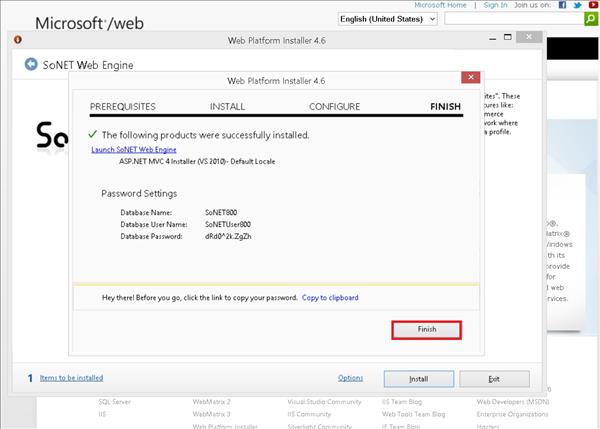Select the database name SoNET800
600x429 pixels.
[221, 212]
